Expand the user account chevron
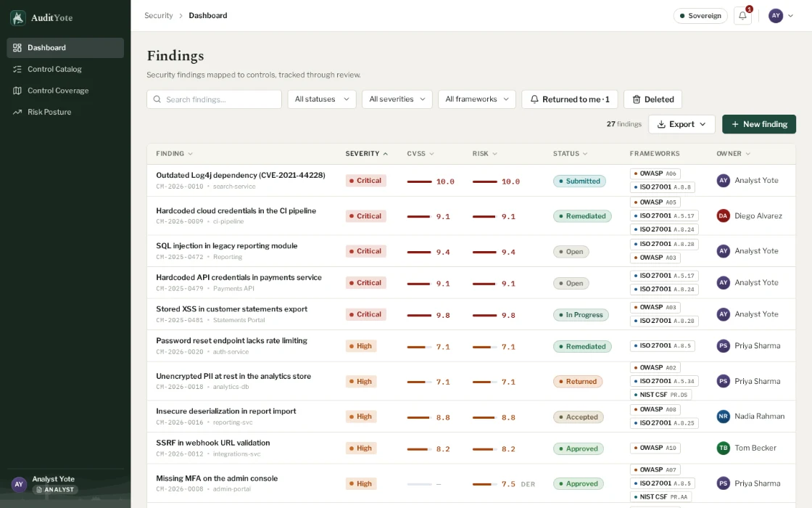 coord(790,15)
